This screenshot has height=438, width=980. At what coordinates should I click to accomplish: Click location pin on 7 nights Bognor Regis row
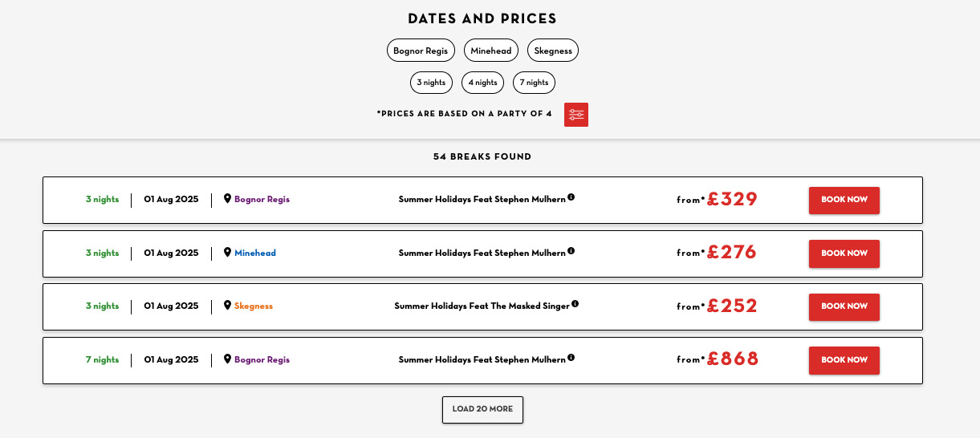[227, 359]
